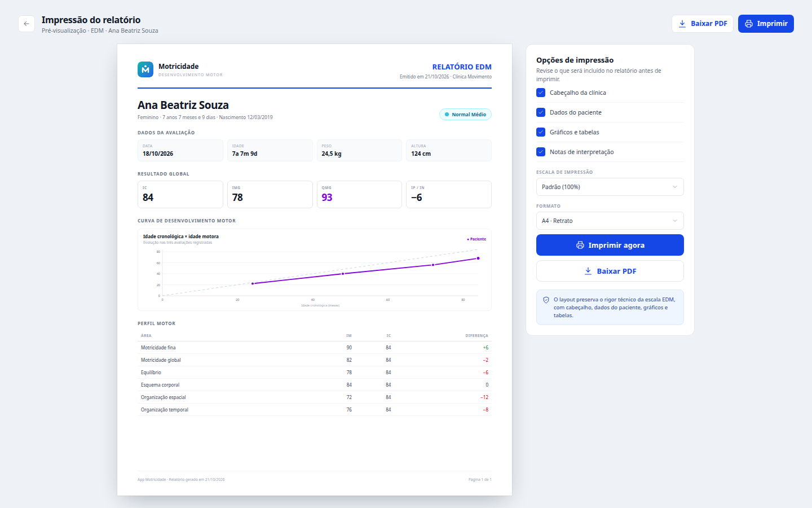Screen dimensions: 812x508
Task: Click the evaluation date 18/10/2026
Action: [158, 154]
